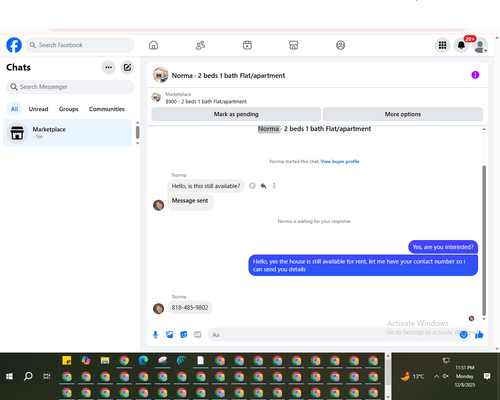Click conversation scroll up arrow
Screen dimensions: 500x400
point(484,129)
